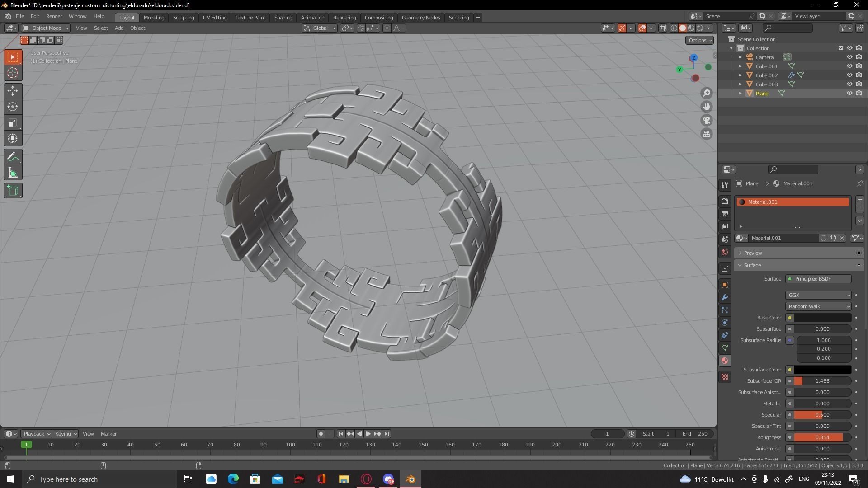Hide Cube.002 with its eye icon
This screenshot has height=488, width=868.
[849, 75]
